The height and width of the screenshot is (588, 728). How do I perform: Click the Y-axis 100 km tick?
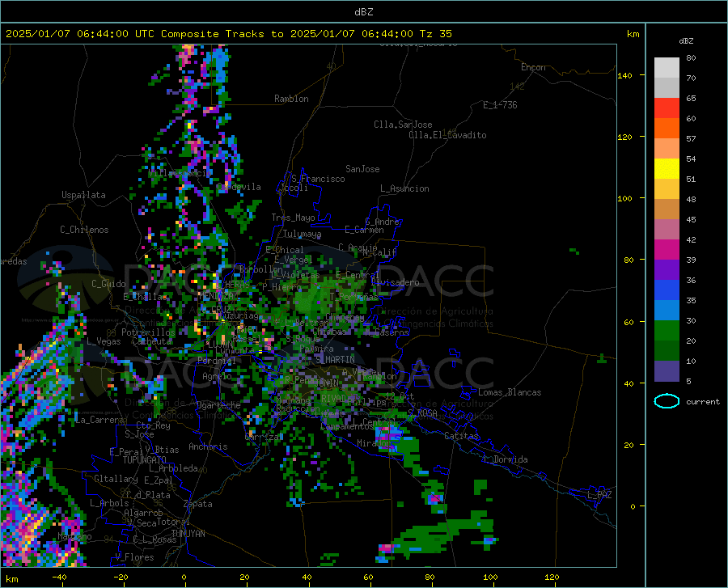click(x=625, y=198)
